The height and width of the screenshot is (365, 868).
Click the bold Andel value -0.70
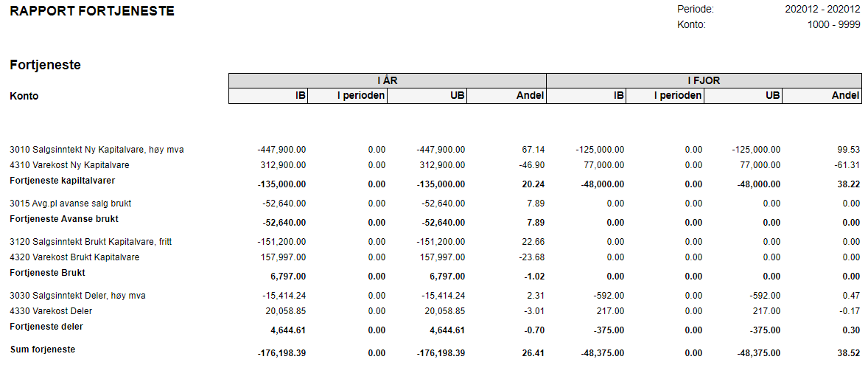534,330
